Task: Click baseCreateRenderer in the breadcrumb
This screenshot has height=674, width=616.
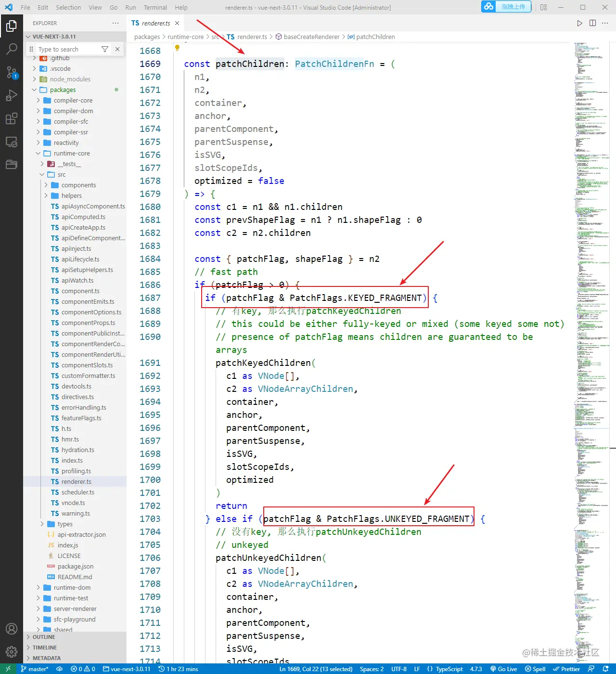Action: point(311,37)
